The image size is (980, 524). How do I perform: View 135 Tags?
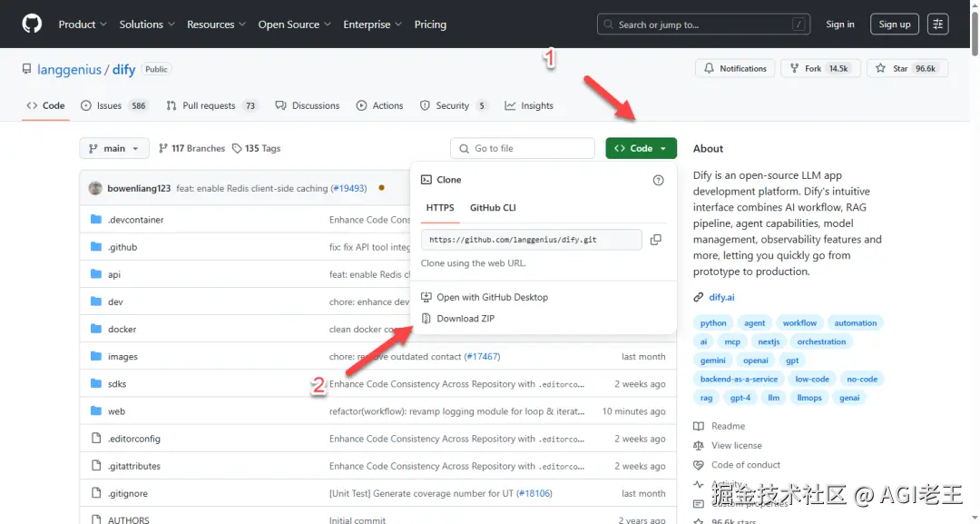click(x=256, y=149)
